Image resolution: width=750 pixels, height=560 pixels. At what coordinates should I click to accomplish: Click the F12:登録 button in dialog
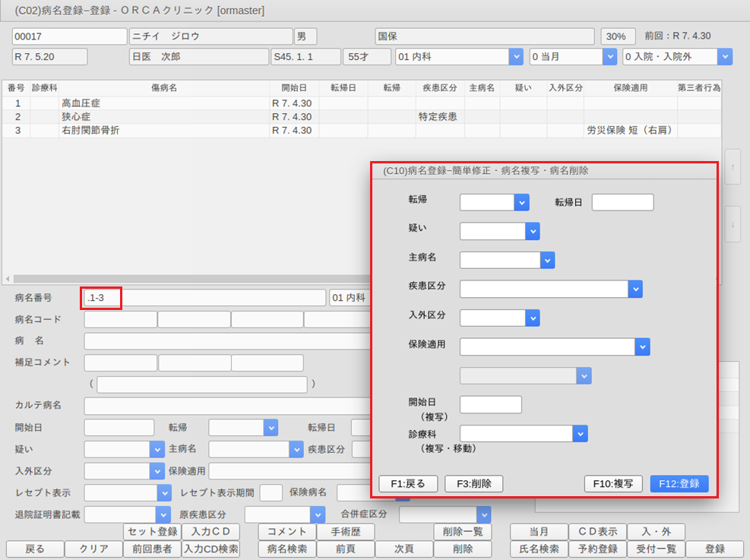[679, 483]
